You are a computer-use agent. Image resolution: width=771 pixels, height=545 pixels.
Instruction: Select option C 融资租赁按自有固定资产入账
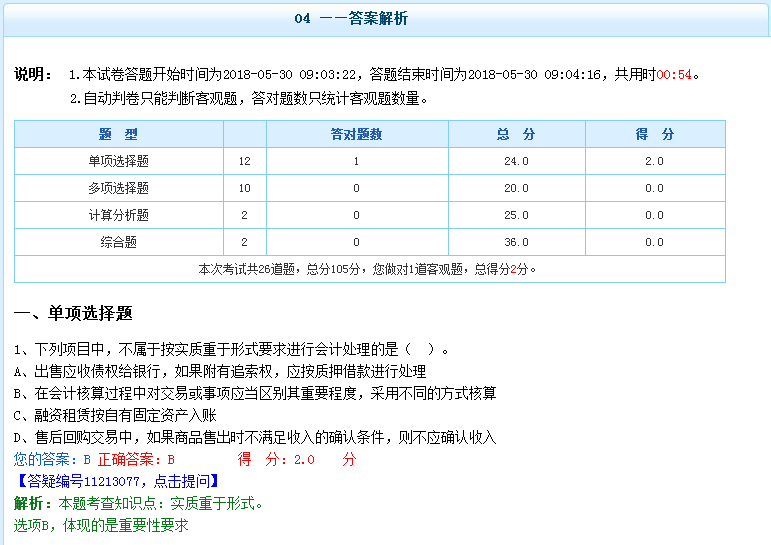coord(115,415)
